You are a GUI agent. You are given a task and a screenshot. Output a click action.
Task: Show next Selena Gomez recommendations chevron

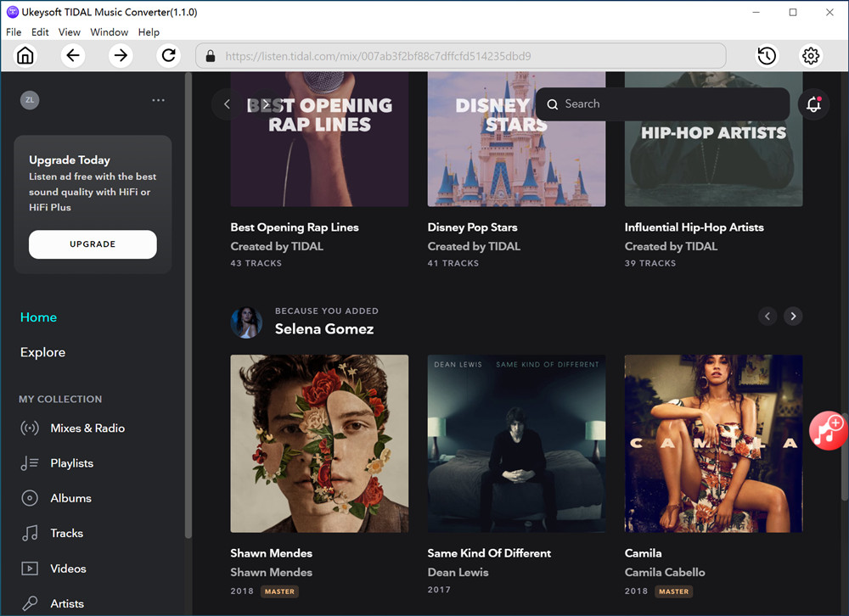tap(793, 316)
